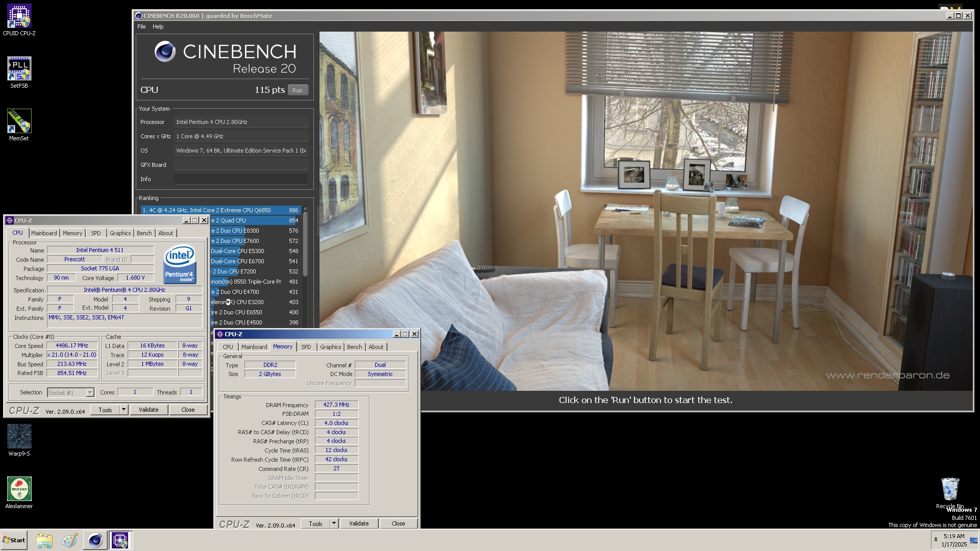Viewport: 980px width, 551px height.
Task: Switch to CPU tab in Memory CPU-Z window
Action: (228, 347)
